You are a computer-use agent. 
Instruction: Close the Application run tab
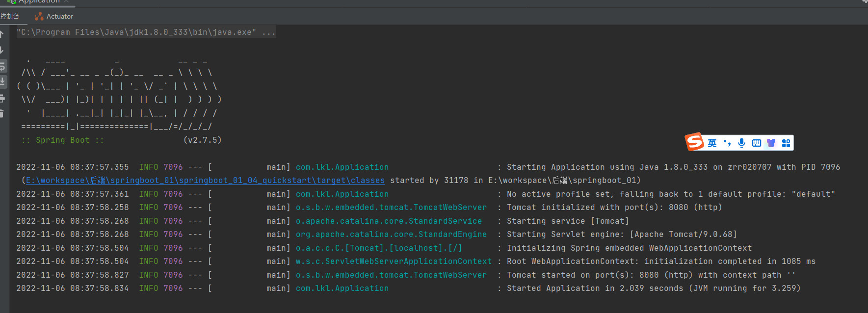(66, 1)
